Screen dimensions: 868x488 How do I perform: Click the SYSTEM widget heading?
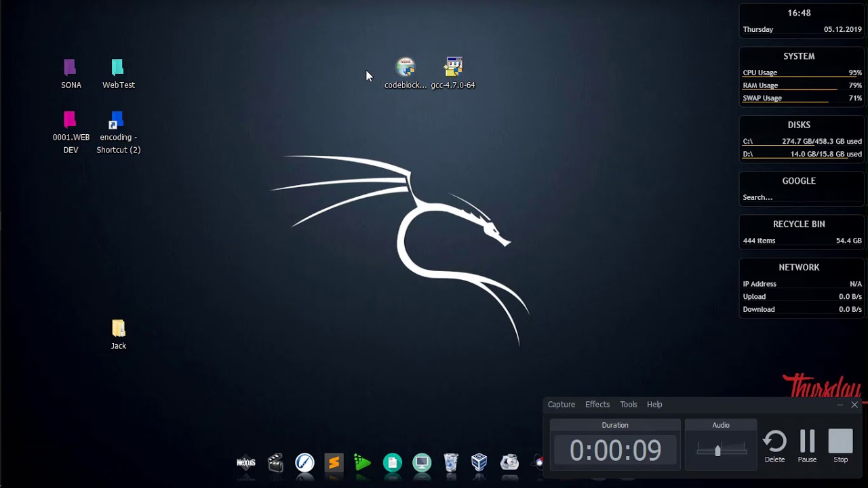click(x=799, y=56)
